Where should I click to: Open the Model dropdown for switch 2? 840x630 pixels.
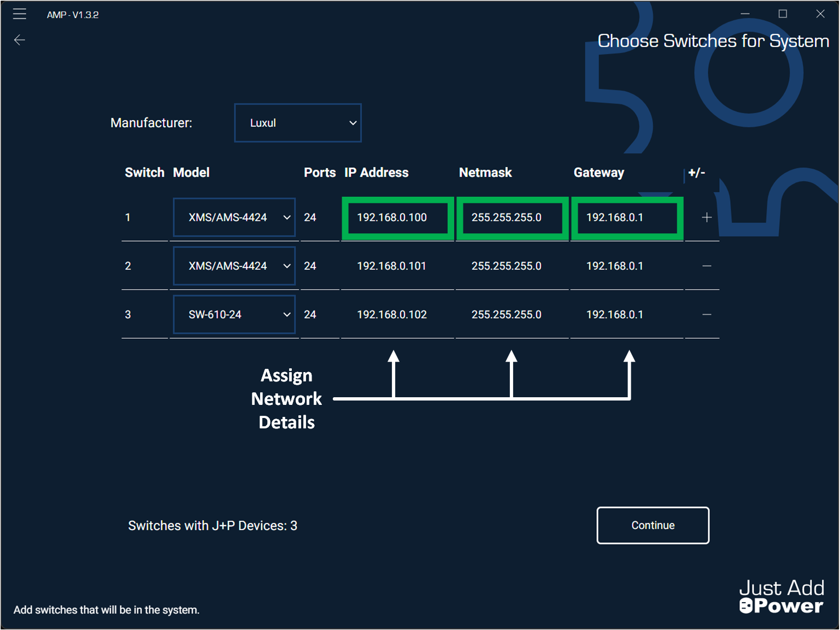pos(234,266)
